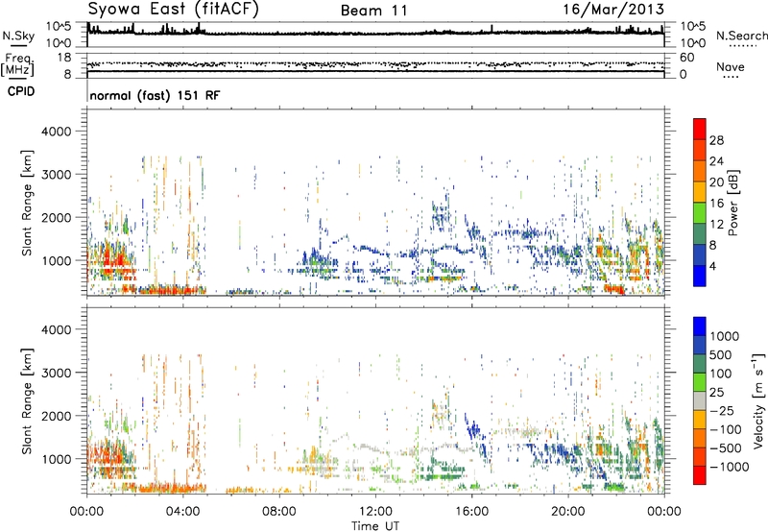Click the '08:00' time tick label

coord(279,512)
